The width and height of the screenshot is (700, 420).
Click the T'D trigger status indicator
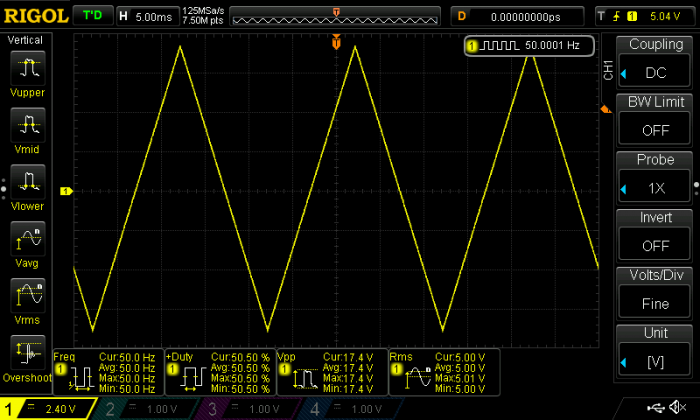coord(93,16)
